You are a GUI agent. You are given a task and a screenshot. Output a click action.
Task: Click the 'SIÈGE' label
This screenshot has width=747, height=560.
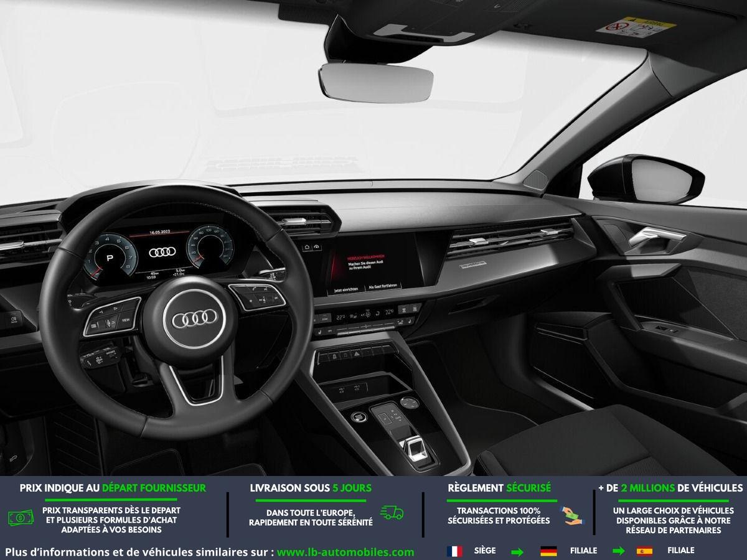point(484,551)
